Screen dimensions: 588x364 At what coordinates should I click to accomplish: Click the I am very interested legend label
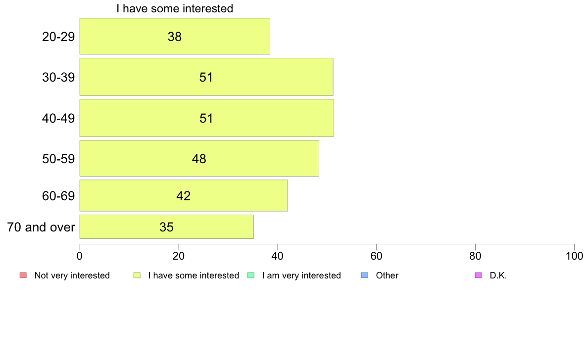(301, 275)
